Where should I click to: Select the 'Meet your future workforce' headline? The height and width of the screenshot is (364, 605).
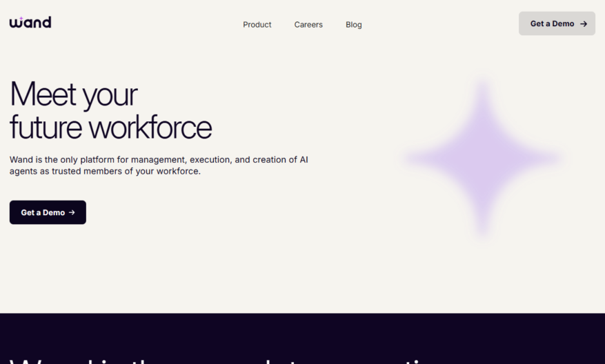[111, 110]
